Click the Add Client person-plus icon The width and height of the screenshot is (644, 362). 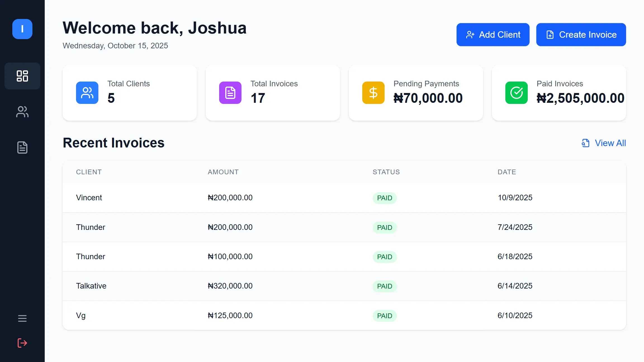471,34
